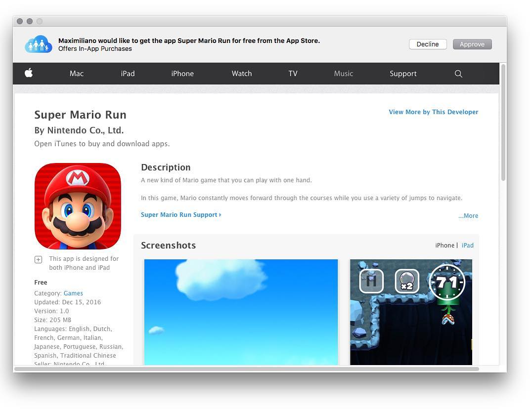Select Watch in the navigation bar
532x412 pixels.
[x=242, y=74]
